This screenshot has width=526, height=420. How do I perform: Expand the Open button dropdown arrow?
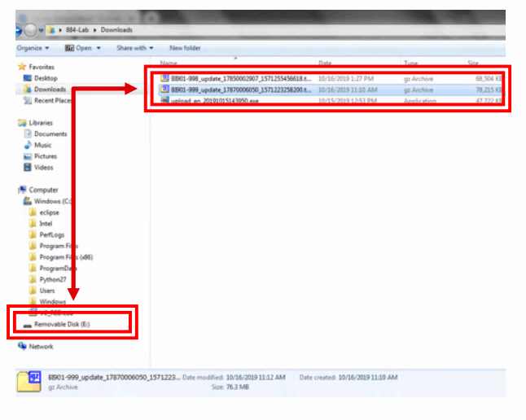pyautogui.click(x=99, y=48)
